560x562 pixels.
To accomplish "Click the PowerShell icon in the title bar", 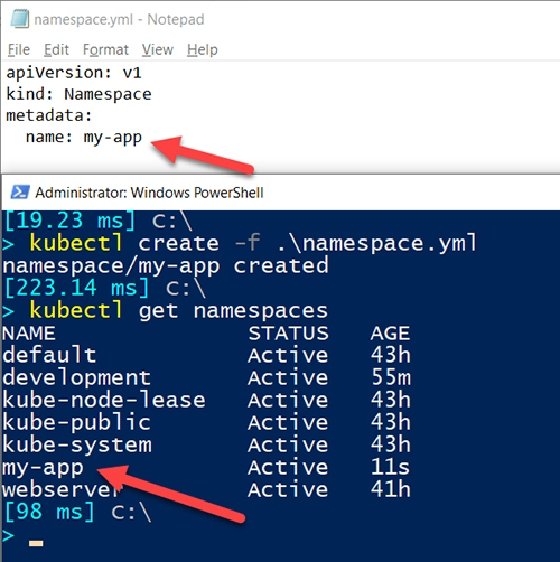I will [x=20, y=192].
